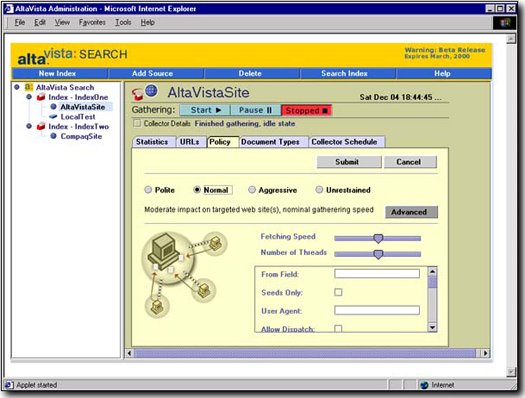Submit the policy settings
Screen dimensions: 525x398
(349, 162)
